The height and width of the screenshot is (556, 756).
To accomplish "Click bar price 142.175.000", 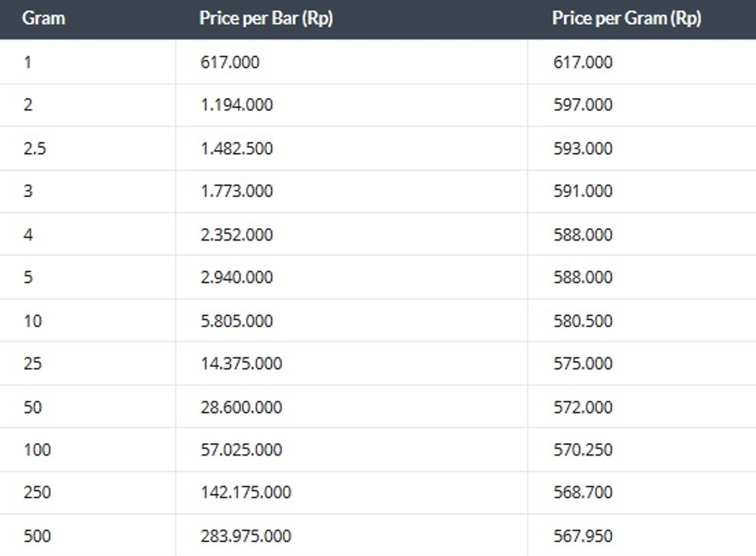I will [245, 492].
